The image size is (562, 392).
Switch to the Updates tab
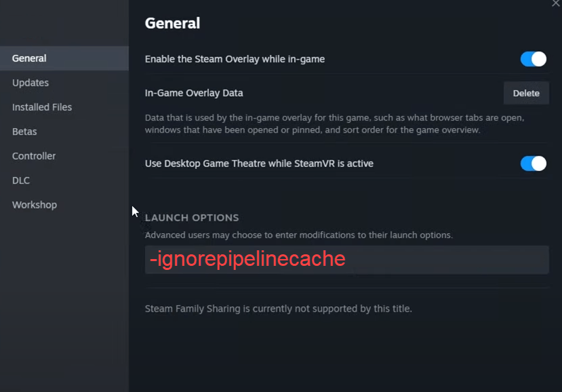coord(31,83)
